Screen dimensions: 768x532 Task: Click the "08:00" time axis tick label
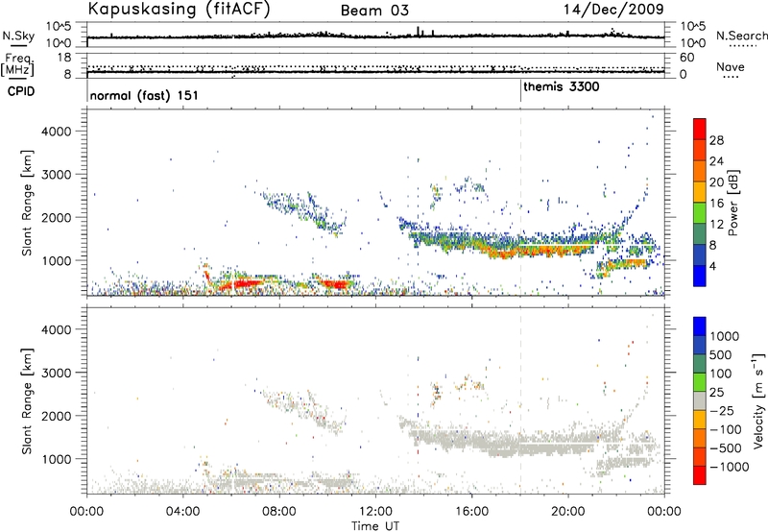pyautogui.click(x=279, y=512)
